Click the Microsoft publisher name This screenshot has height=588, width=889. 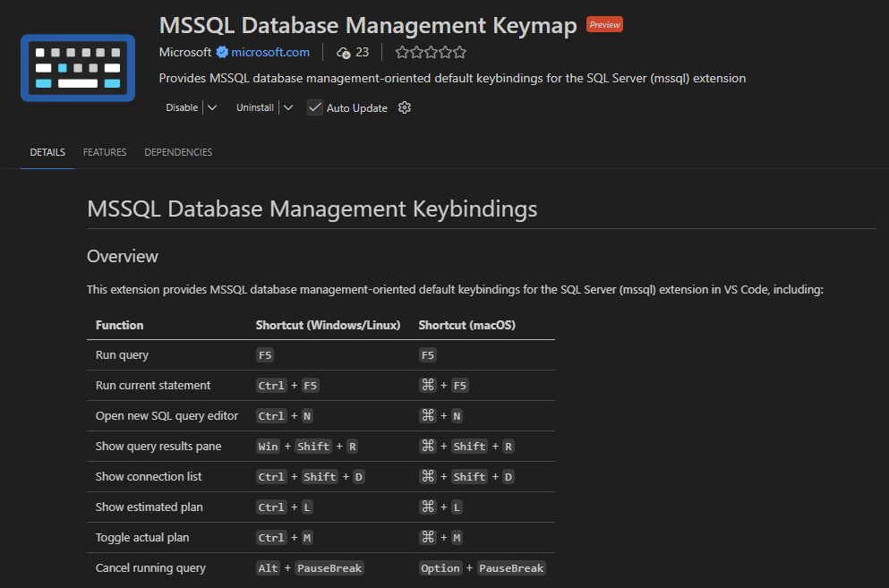pos(185,52)
